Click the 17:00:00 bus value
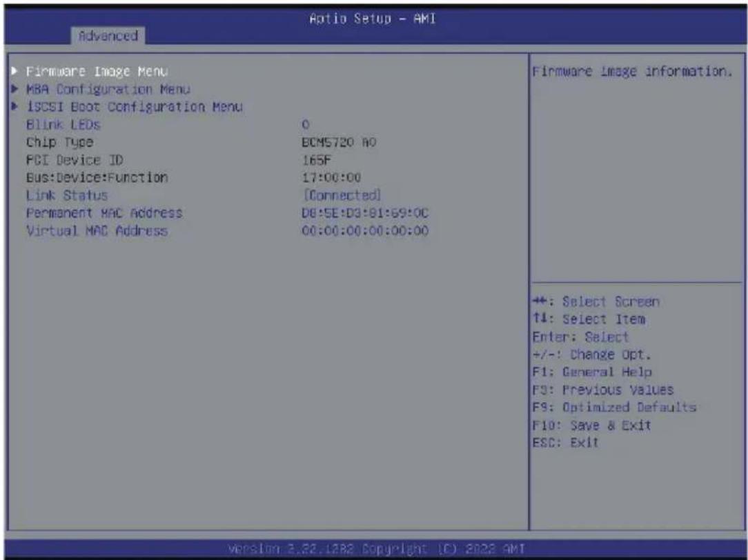Image resolution: width=748 pixels, height=560 pixels. point(331,178)
